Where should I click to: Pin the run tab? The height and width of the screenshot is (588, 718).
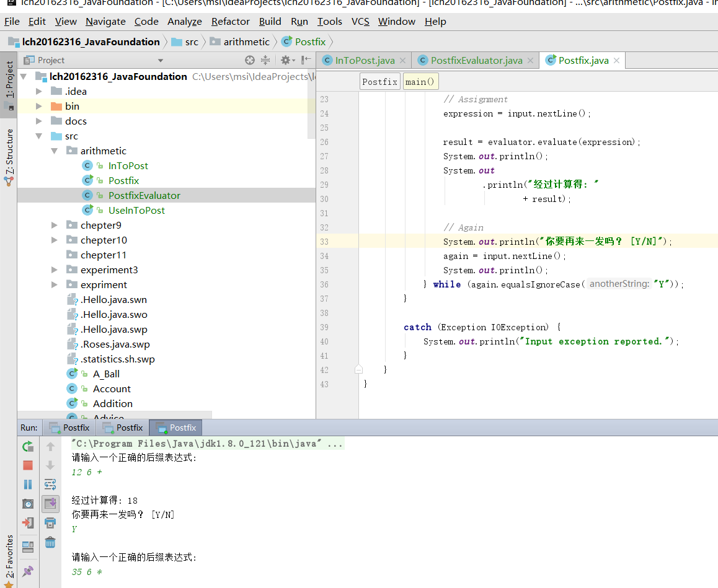pos(27,571)
